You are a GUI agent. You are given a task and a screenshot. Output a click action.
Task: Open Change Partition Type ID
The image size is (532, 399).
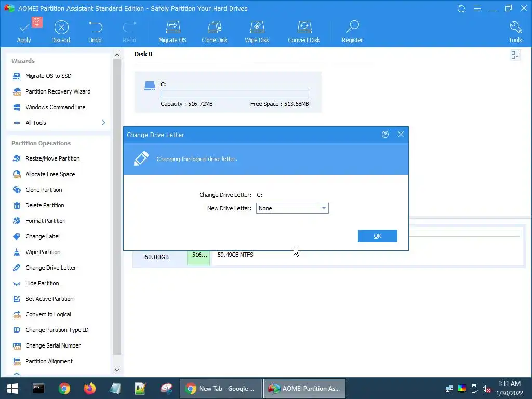[x=58, y=330]
